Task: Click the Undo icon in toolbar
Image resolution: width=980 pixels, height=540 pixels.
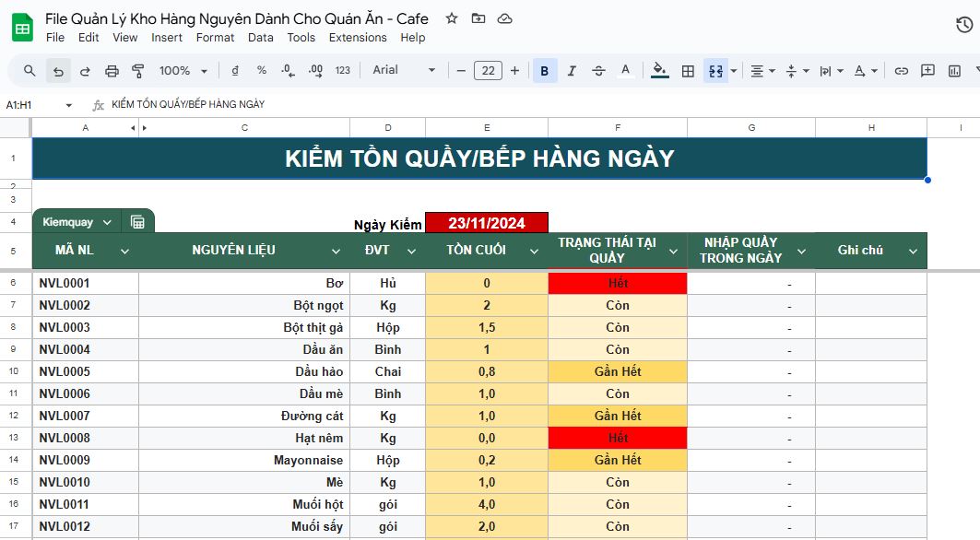Action: pyautogui.click(x=58, y=71)
